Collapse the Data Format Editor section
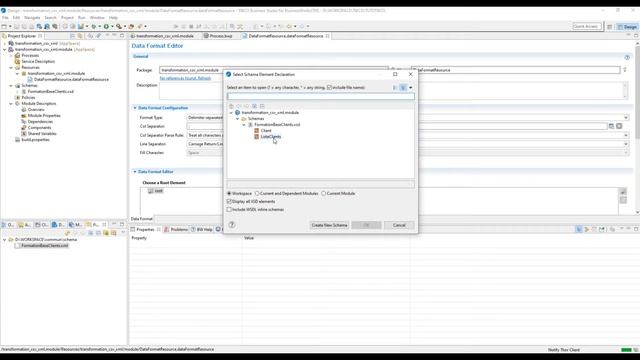 tap(135, 172)
